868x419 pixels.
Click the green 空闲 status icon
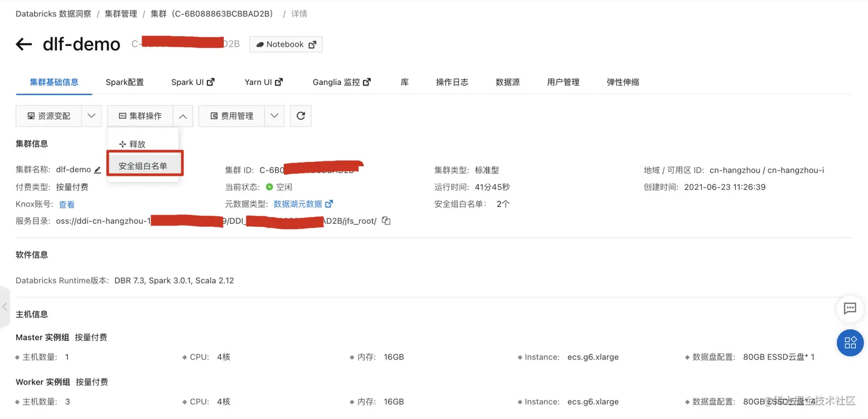tap(269, 187)
